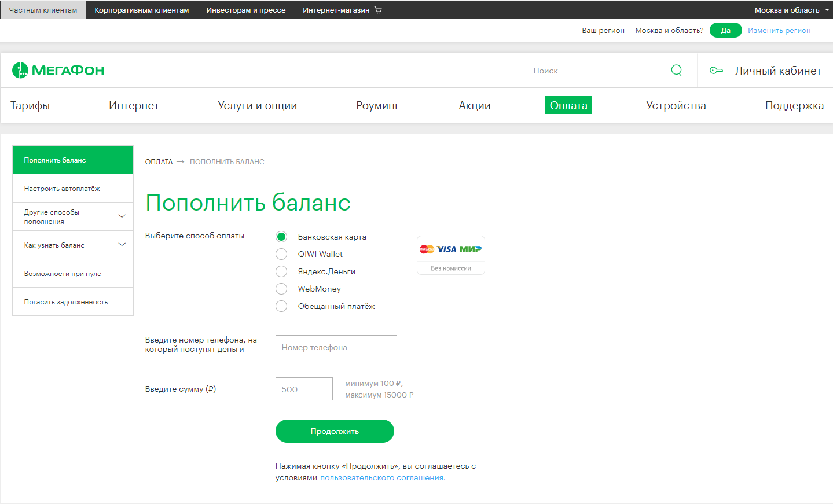Screen dimensions: 833x504
Task: Click the ОПЛАТА breadcrumb
Action: [x=159, y=162]
